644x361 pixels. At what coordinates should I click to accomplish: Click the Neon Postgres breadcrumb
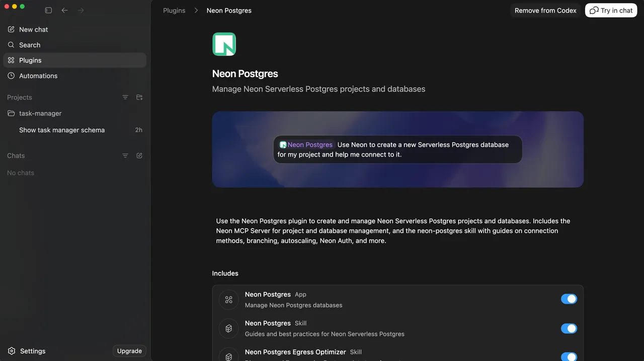click(229, 11)
